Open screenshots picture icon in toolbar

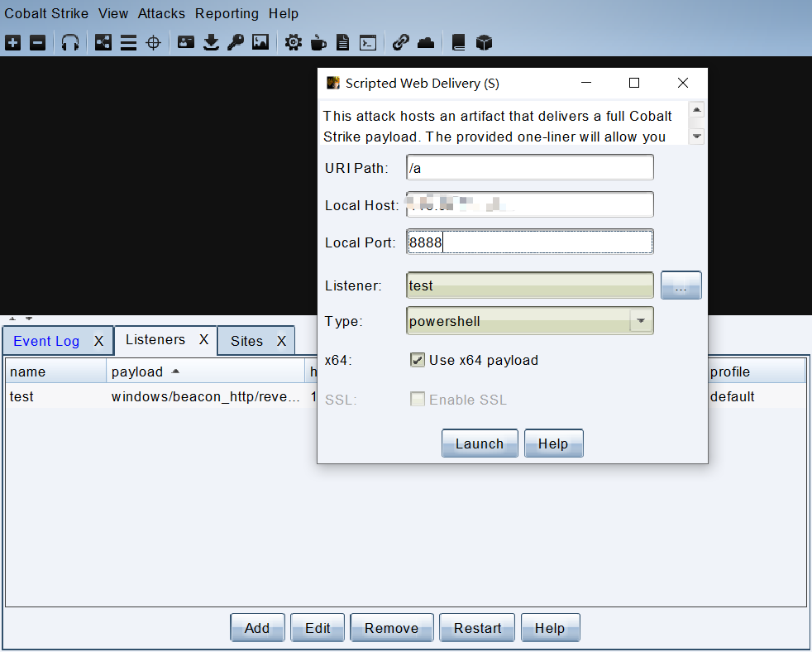pyautogui.click(x=260, y=42)
